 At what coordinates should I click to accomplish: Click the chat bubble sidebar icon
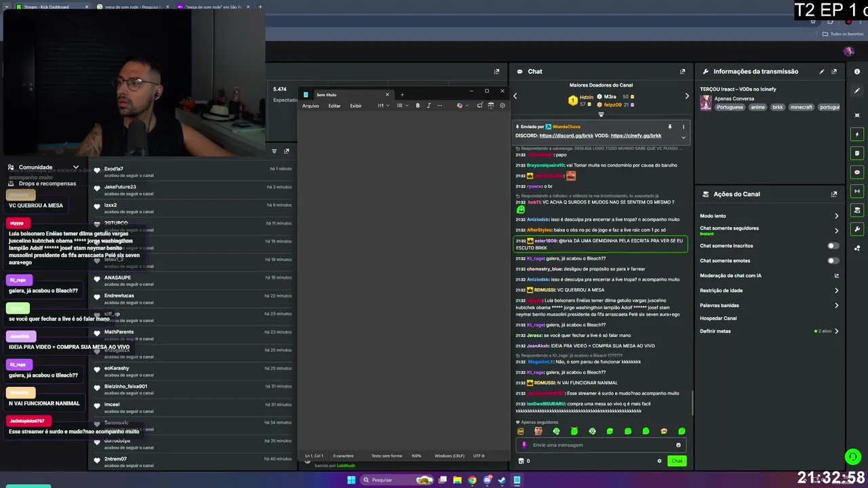click(857, 172)
